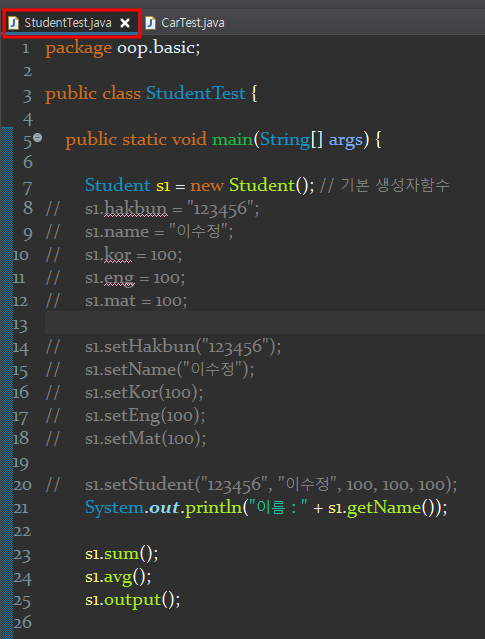The image size is (485, 639).
Task: Click commented 's1.eng = 100' on line 11
Action: click(134, 278)
